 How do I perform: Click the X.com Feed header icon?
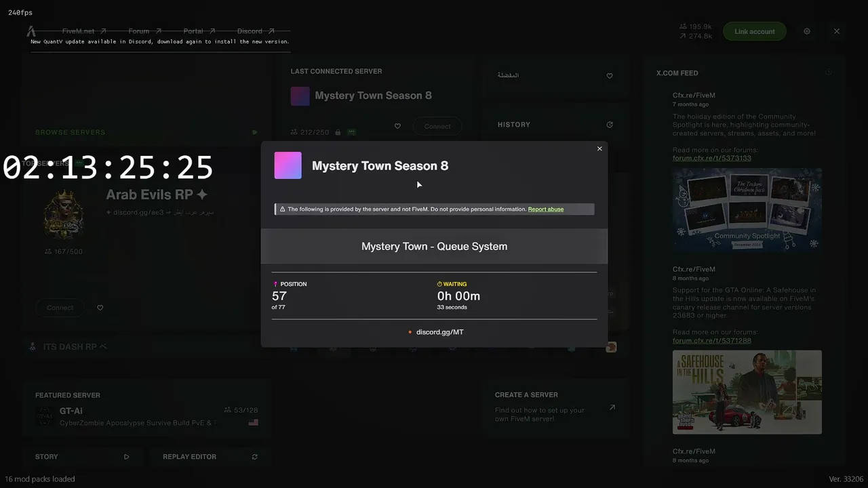click(x=828, y=73)
